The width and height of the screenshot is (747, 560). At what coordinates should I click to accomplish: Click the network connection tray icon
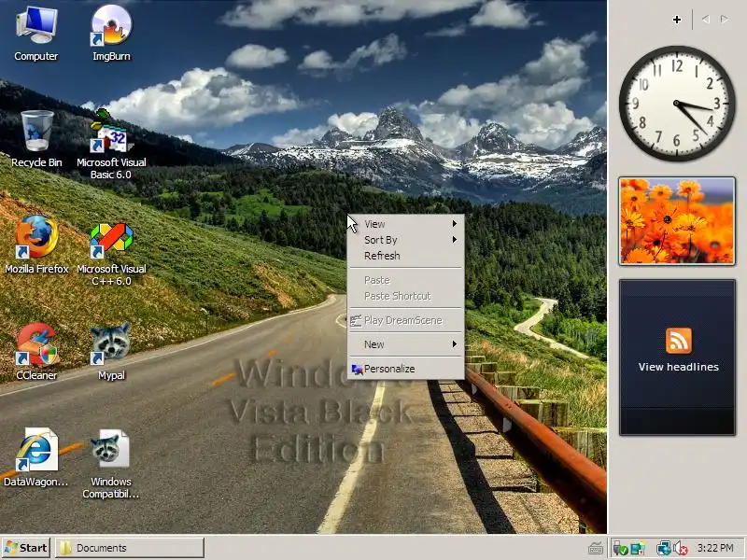point(664,549)
